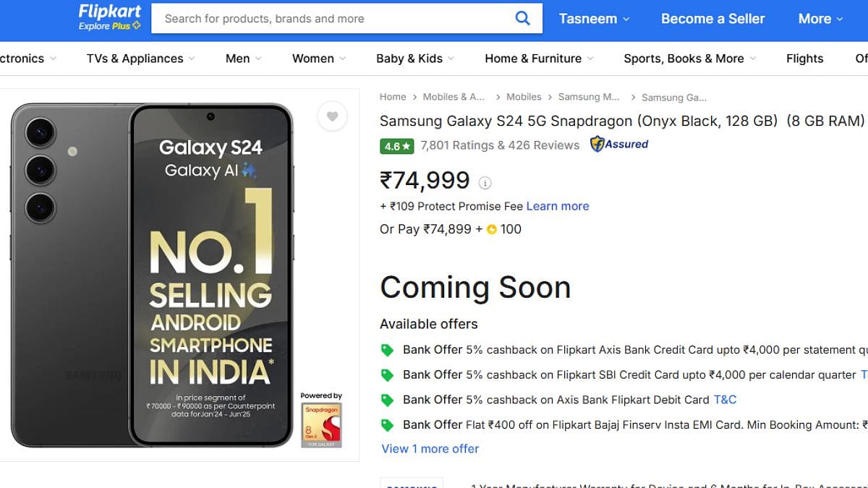Image resolution: width=868 pixels, height=488 pixels.
Task: Click the Flipkart Explore Plus logo
Action: 110,18
